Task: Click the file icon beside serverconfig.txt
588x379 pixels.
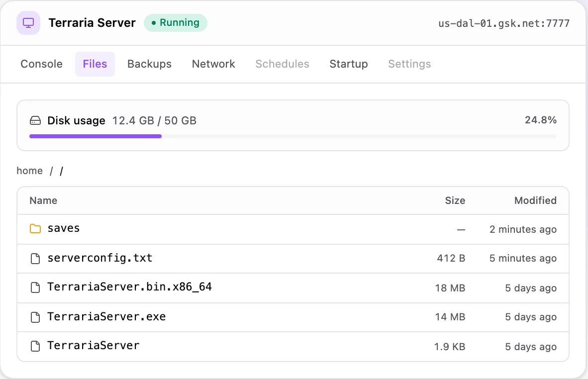Action: [x=35, y=258]
